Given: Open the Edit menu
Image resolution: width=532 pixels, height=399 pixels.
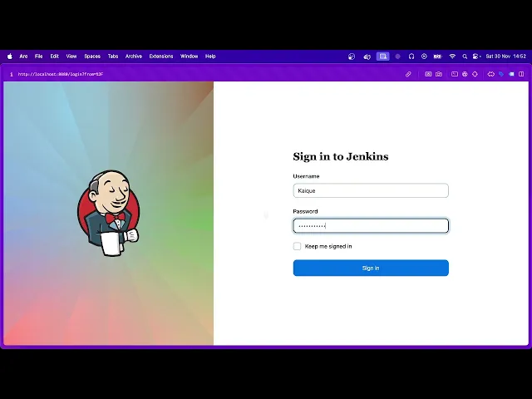Looking at the screenshot, I should pyautogui.click(x=55, y=57).
